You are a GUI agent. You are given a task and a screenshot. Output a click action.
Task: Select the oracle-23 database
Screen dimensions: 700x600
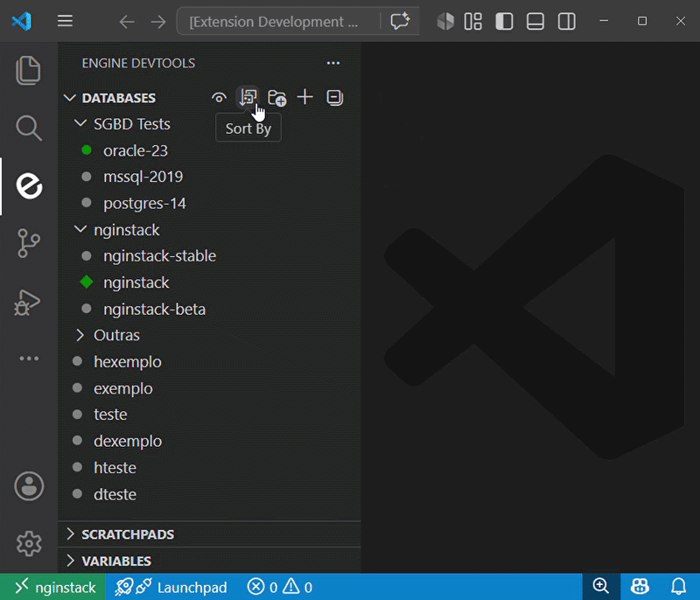(x=209, y=150)
